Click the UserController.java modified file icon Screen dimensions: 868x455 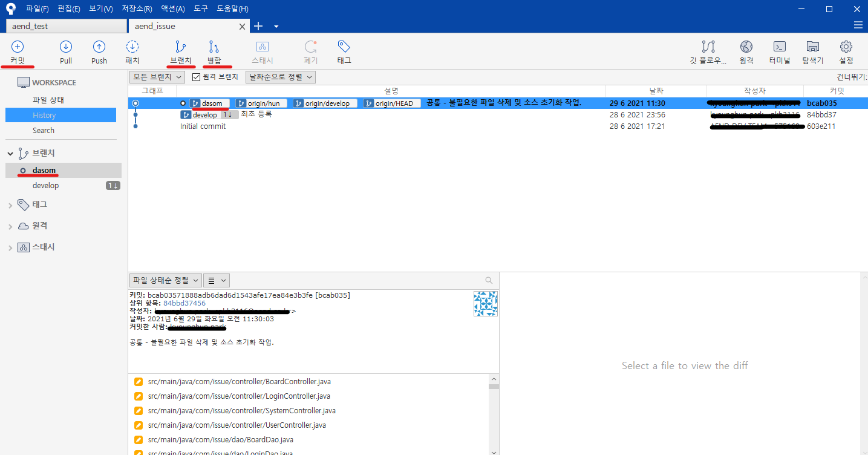[138, 425]
